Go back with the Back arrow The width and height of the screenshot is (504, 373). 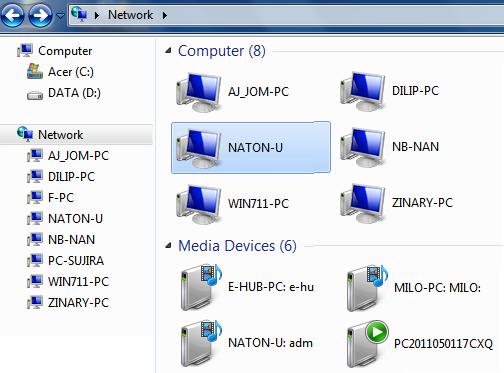click(x=12, y=15)
